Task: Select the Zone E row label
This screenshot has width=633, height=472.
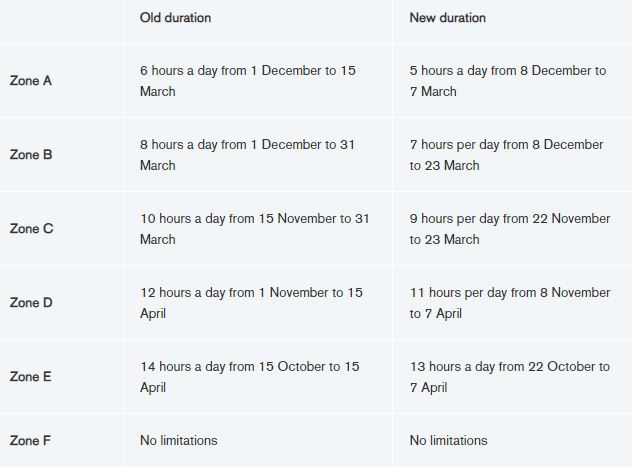Action: (x=31, y=377)
